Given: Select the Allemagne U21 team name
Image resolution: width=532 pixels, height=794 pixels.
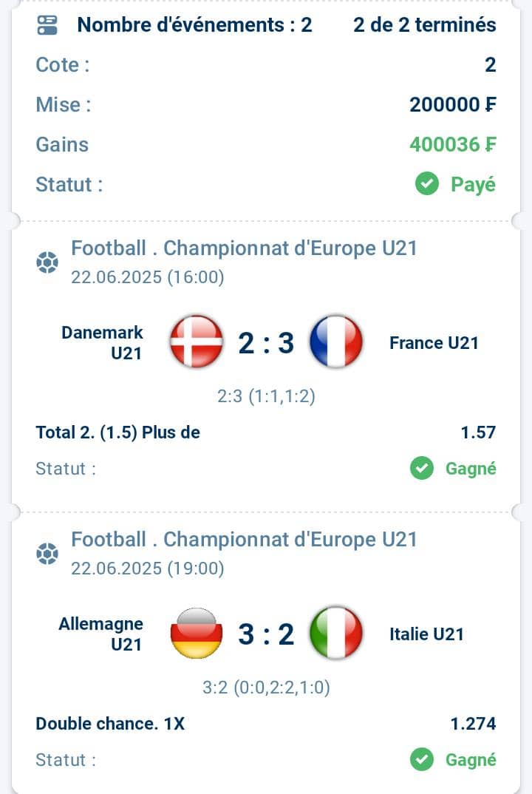Looking at the screenshot, I should [101, 634].
